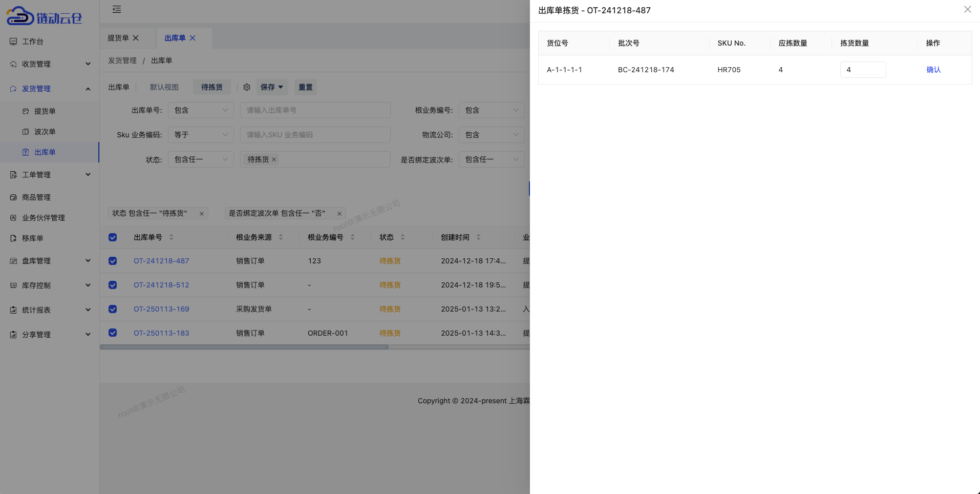980x494 pixels.
Task: Expand the 收货管理 menu
Action: [x=88, y=64]
